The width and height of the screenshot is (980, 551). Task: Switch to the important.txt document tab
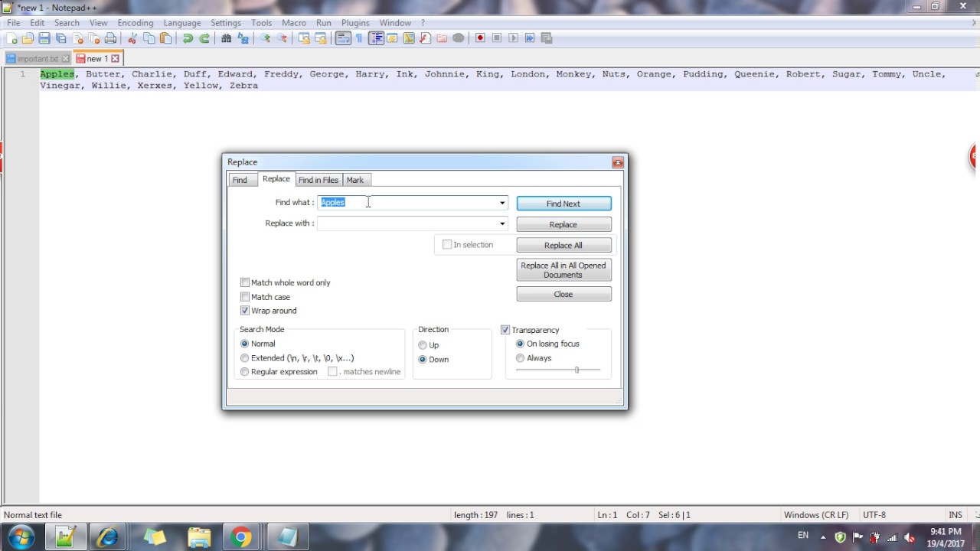click(38, 59)
